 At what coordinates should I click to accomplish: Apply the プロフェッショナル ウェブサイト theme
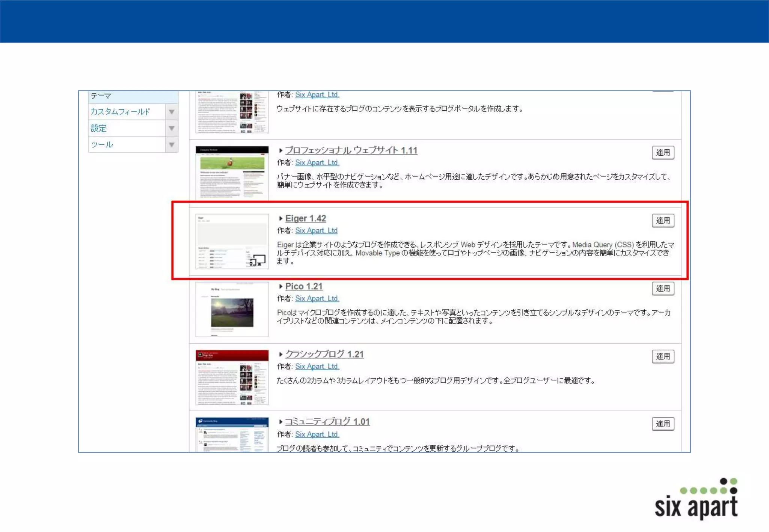pos(663,153)
